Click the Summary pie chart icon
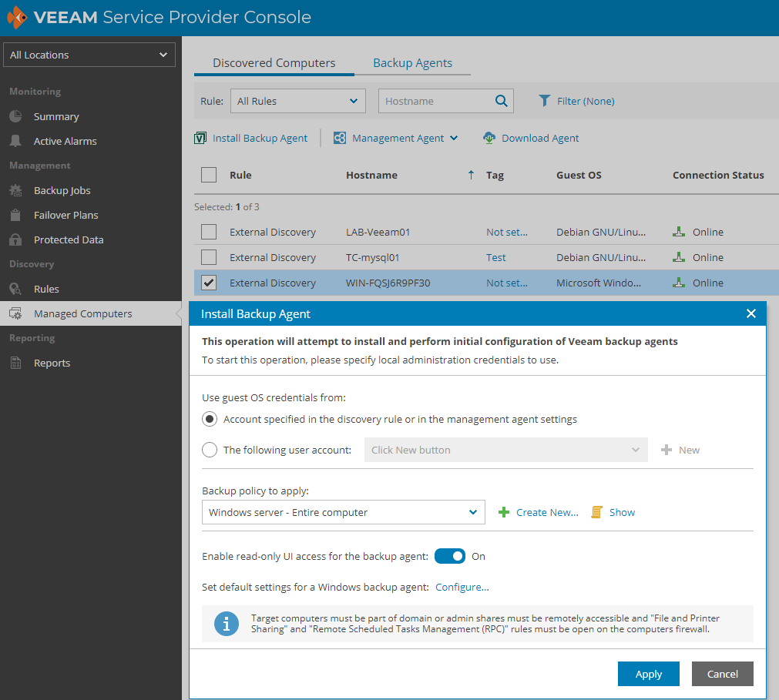 [15, 116]
